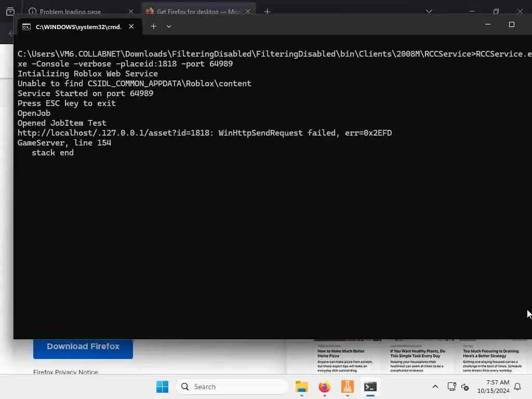Close the cmd.exe terminal tab
The height and width of the screenshot is (399, 532).
click(x=131, y=26)
